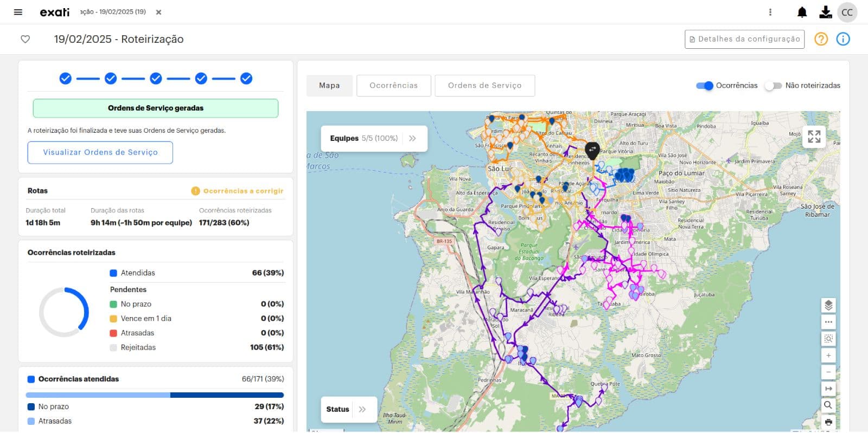Screen dimensions: 868x433
Task: Click the Atendidas blue legend swatch
Action: pyautogui.click(x=113, y=273)
